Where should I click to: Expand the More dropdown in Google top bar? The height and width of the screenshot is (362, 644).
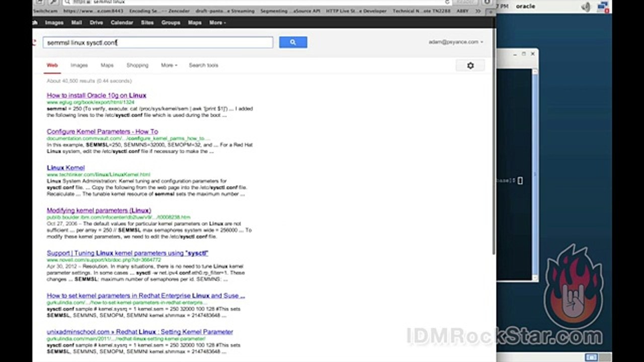point(217,23)
